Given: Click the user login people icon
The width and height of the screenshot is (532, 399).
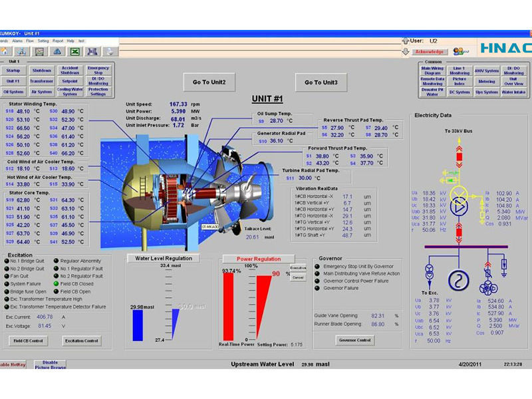Looking at the screenshot, I should point(461,51).
